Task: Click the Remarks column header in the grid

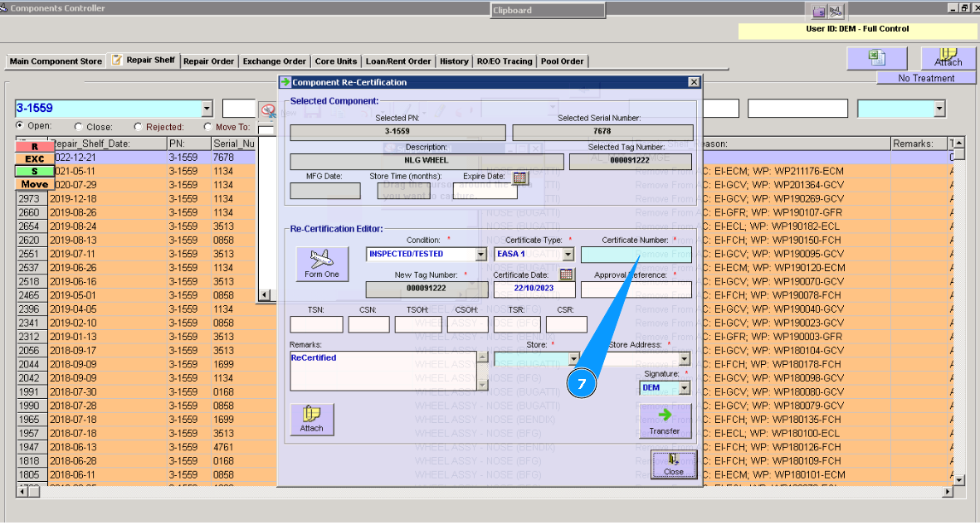Action: pos(919,143)
